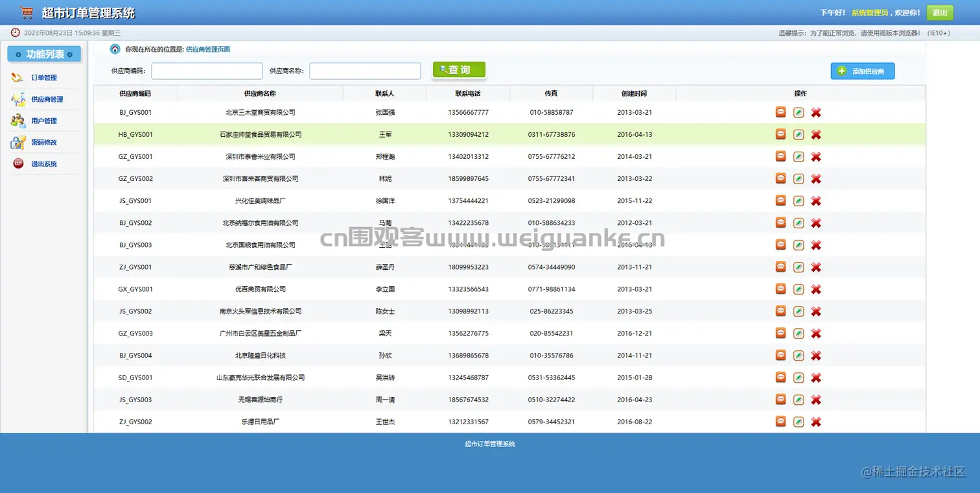The width and height of the screenshot is (980, 493).
Task: Click the contact name 郑程瀚
Action: click(385, 156)
